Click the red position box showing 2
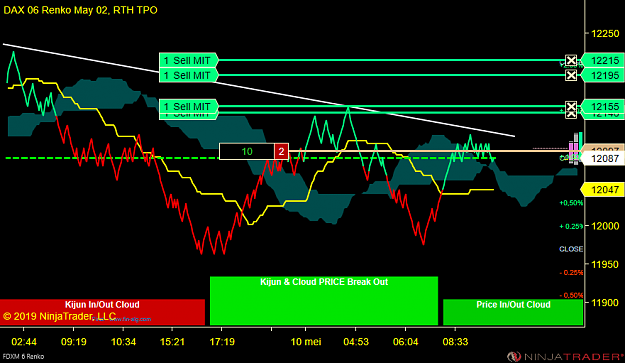The width and height of the screenshot is (625, 363). [281, 151]
